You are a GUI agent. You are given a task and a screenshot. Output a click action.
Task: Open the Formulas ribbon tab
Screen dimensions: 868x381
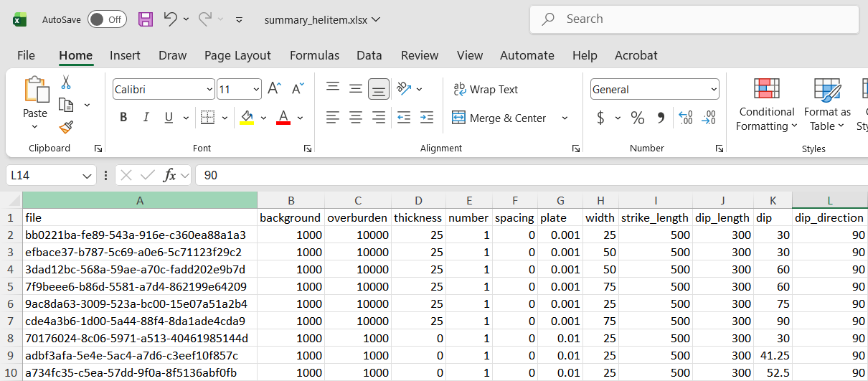point(314,55)
